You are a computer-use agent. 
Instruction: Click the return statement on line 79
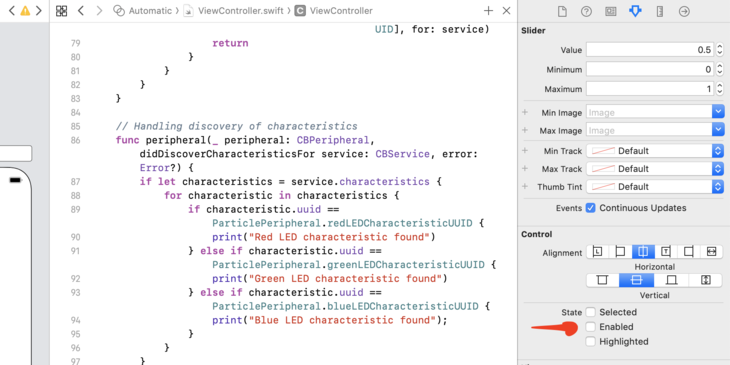pos(230,43)
